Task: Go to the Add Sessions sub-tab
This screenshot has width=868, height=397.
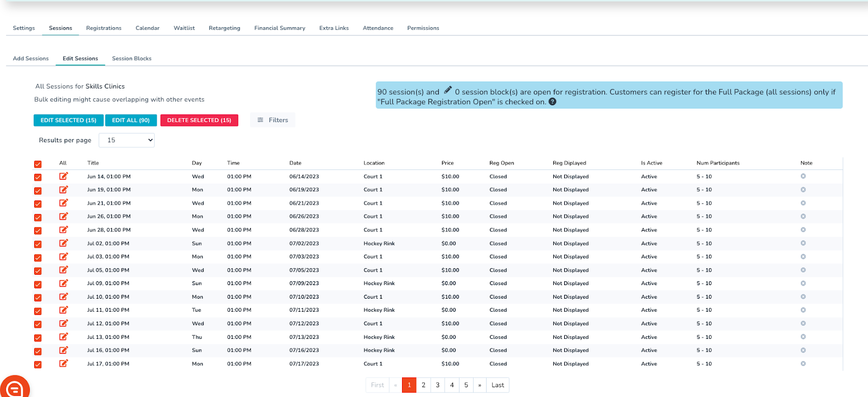Action: 31,59
